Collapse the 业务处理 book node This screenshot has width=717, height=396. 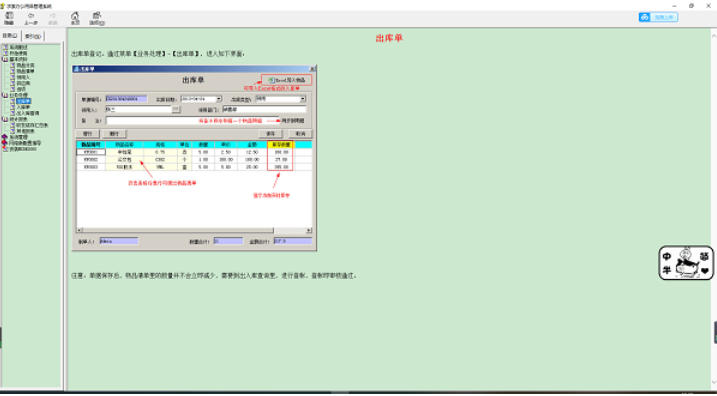(15, 95)
